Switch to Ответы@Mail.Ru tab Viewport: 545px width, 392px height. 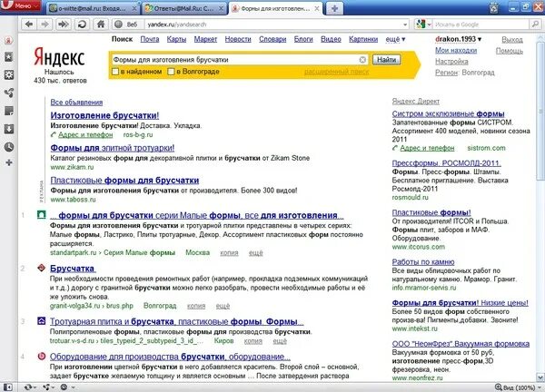click(x=183, y=8)
